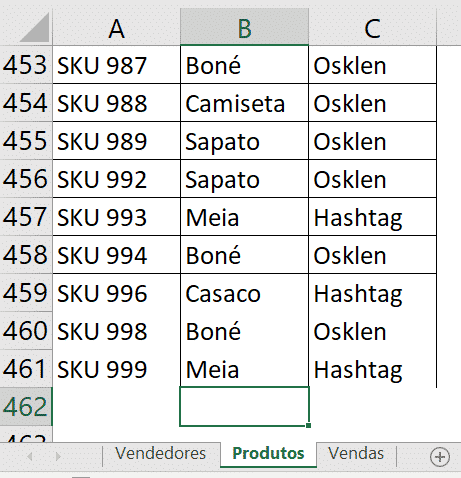Screen dimensions: 461x478
Task: Select row 453 header
Action: (x=26, y=65)
